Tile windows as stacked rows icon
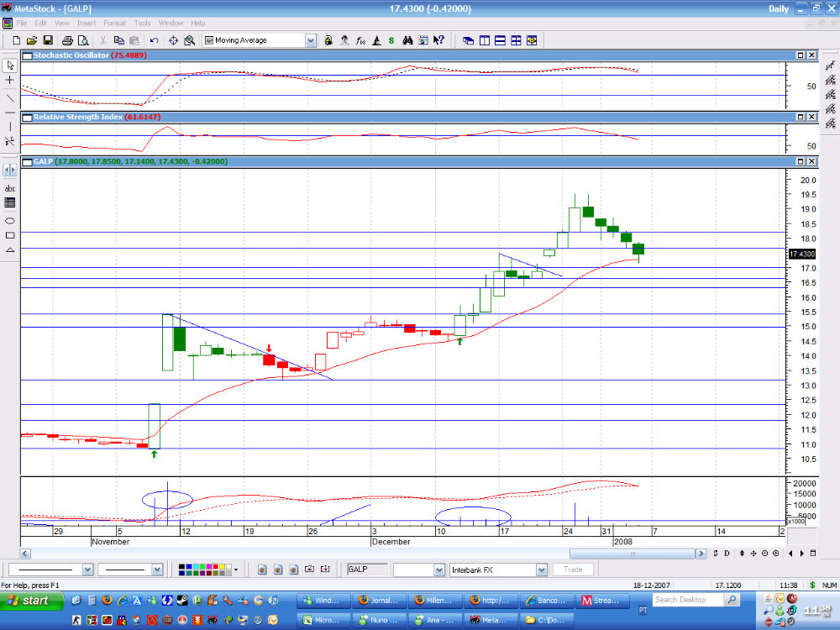Viewport: 840px width, 630px height. pyautogui.click(x=500, y=40)
